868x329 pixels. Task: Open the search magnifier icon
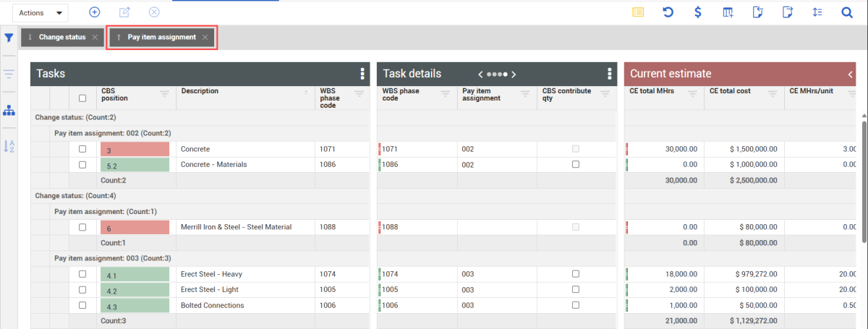point(847,12)
